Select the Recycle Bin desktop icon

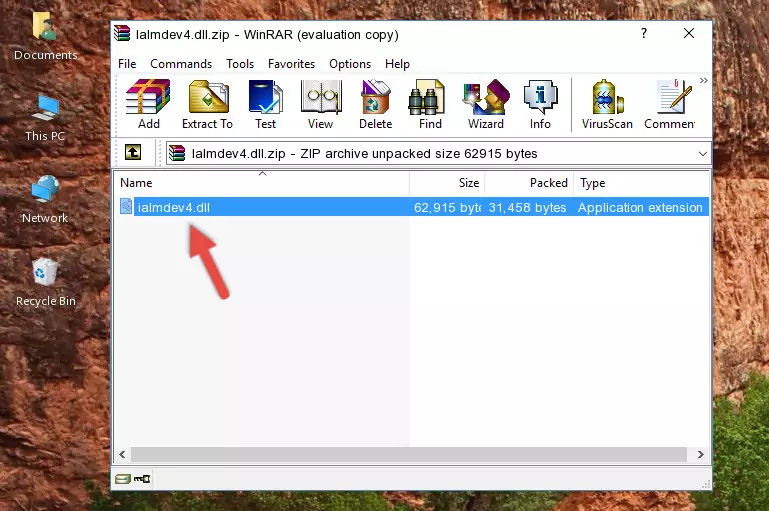tap(45, 282)
